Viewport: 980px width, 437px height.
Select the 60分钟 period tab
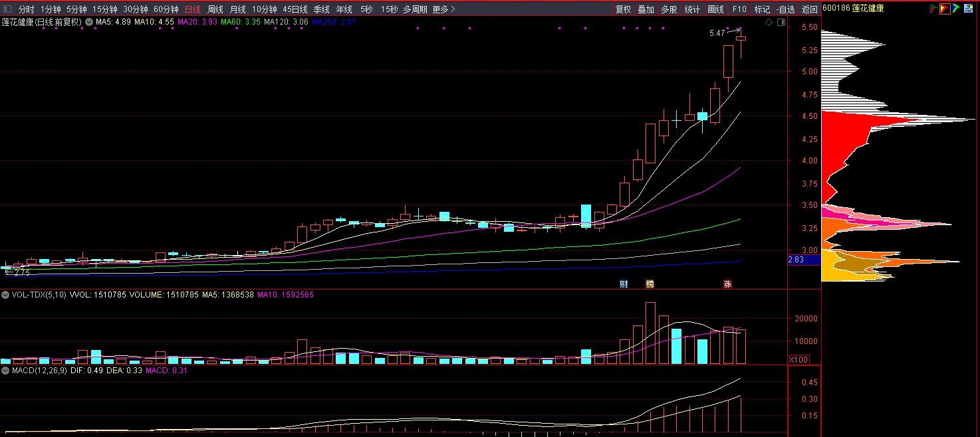(166, 9)
